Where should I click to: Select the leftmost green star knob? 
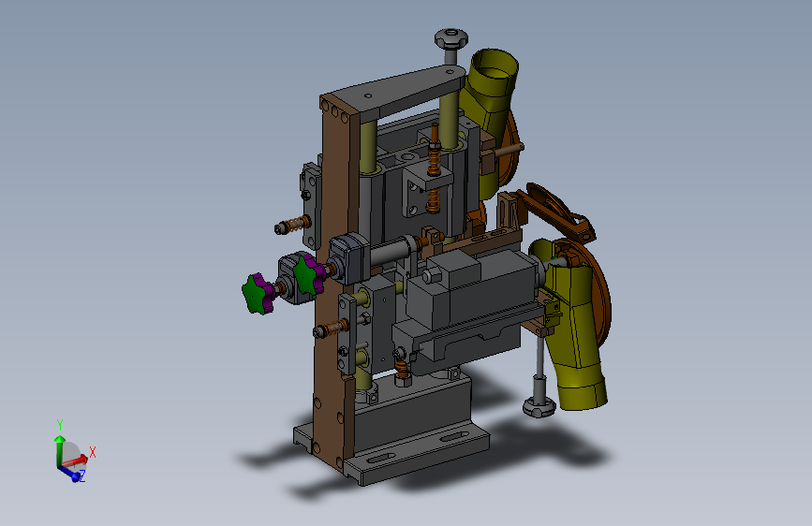click(257, 294)
